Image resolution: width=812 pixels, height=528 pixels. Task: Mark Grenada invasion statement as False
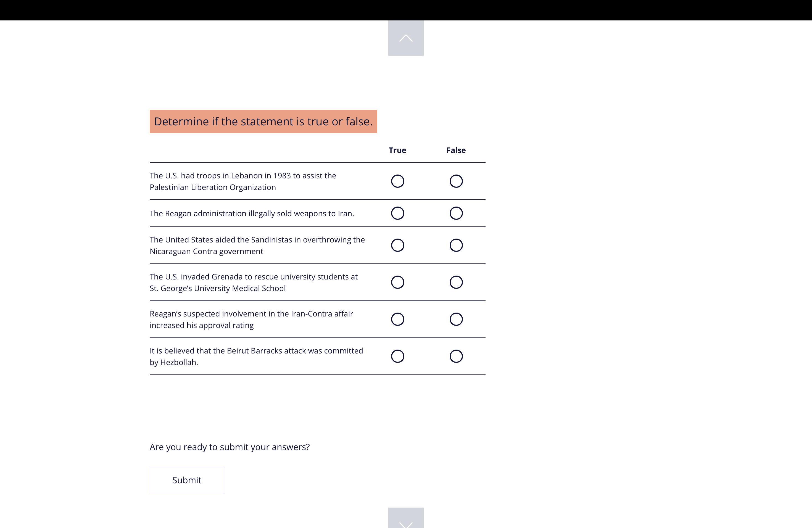click(456, 282)
